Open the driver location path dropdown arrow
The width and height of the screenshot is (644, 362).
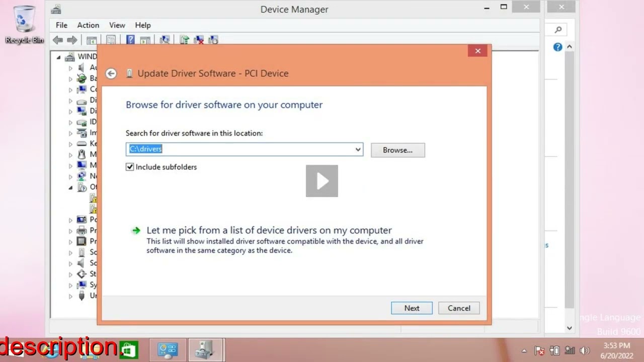coord(358,149)
